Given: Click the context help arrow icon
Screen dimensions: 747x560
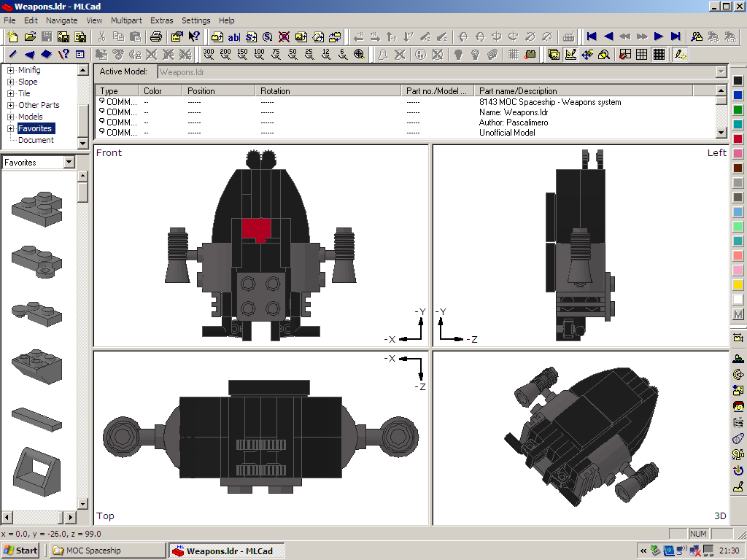Looking at the screenshot, I should click(194, 36).
